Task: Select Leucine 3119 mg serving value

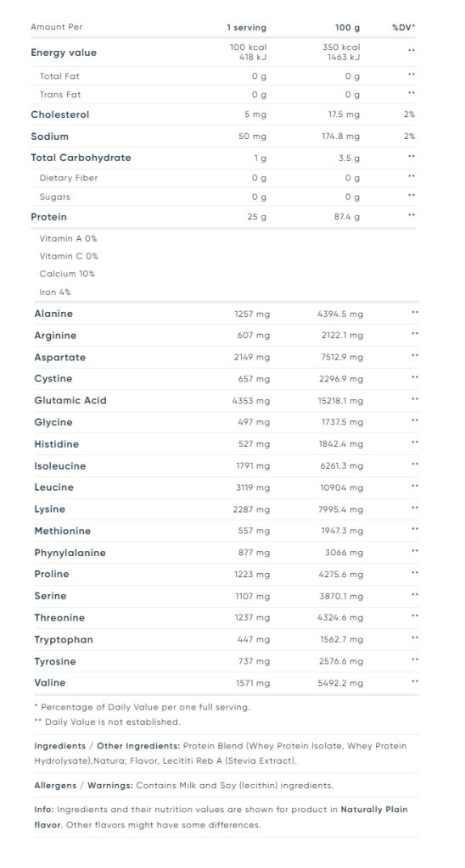Action: click(x=253, y=487)
